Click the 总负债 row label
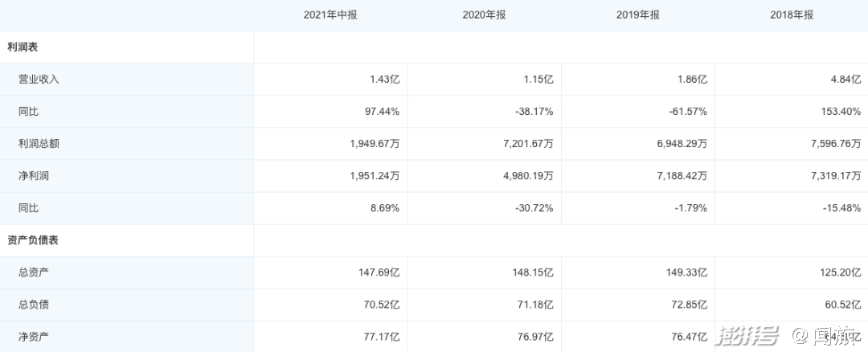Screen dimensions: 868x352 pos(34,305)
